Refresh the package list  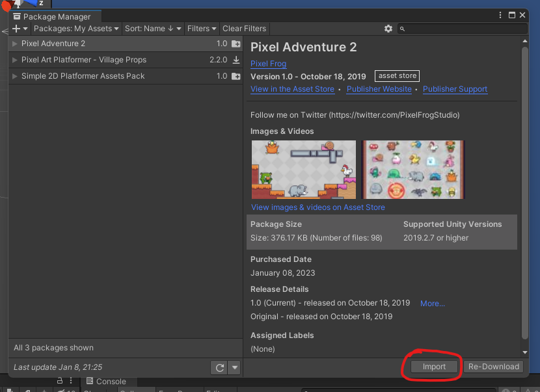click(220, 367)
